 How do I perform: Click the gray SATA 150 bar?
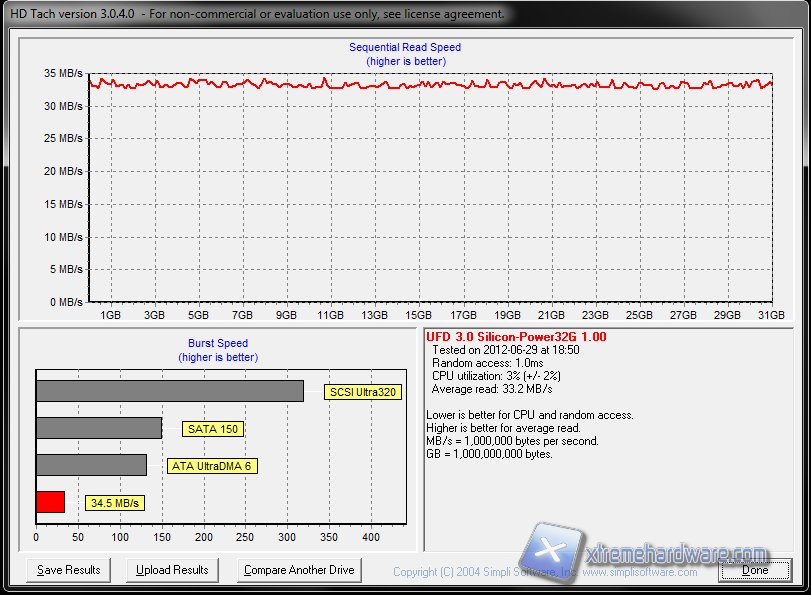98,428
